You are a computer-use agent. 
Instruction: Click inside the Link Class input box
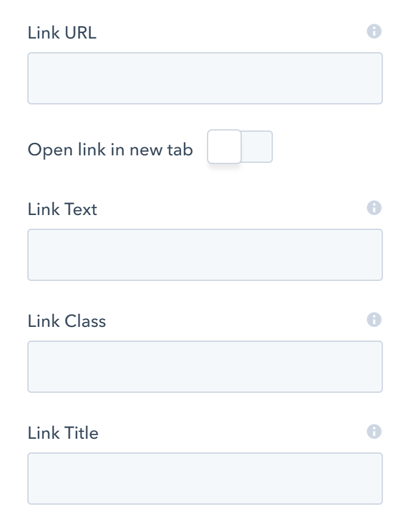[204, 367]
